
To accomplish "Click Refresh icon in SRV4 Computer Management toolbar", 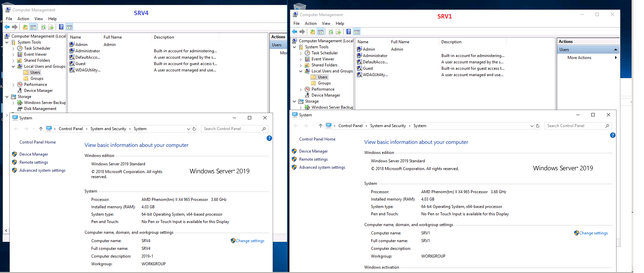I will [43, 27].
